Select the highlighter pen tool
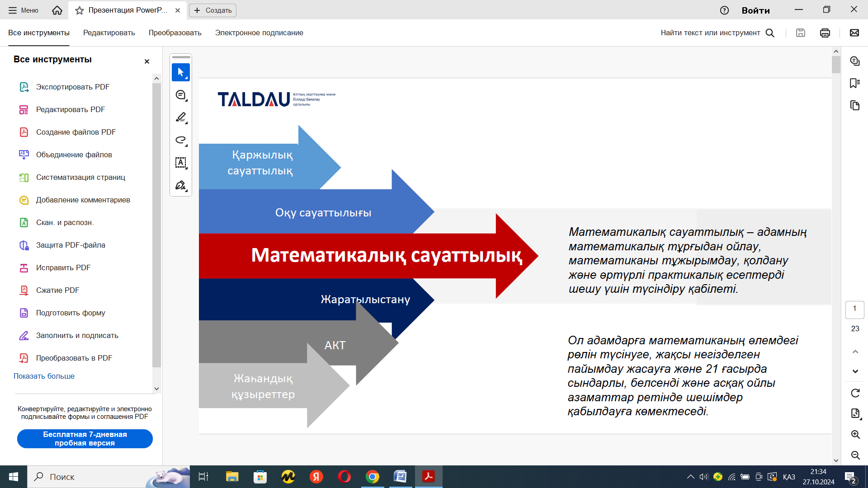 click(x=180, y=117)
